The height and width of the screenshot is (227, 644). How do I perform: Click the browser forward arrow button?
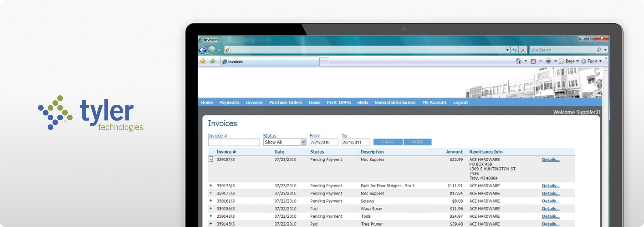click(212, 50)
